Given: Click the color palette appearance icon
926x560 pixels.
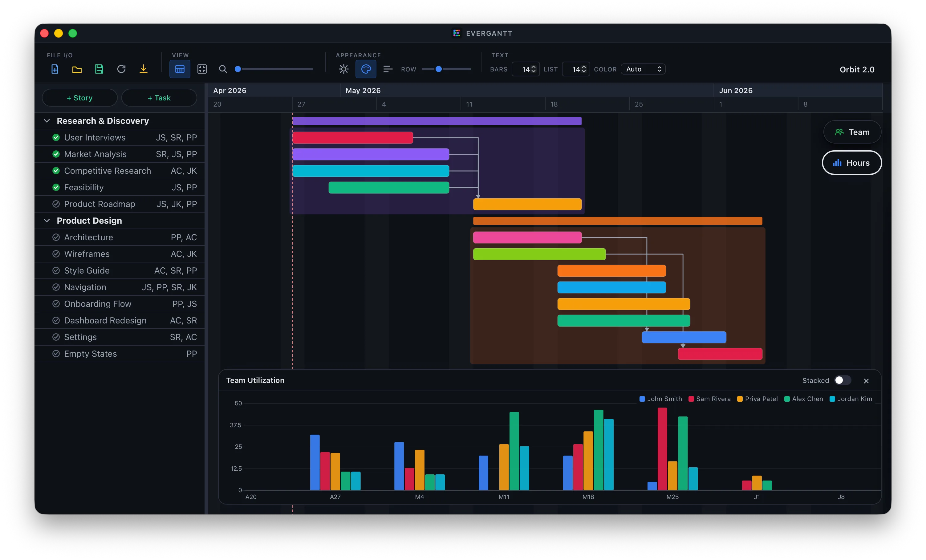Looking at the screenshot, I should pos(366,69).
